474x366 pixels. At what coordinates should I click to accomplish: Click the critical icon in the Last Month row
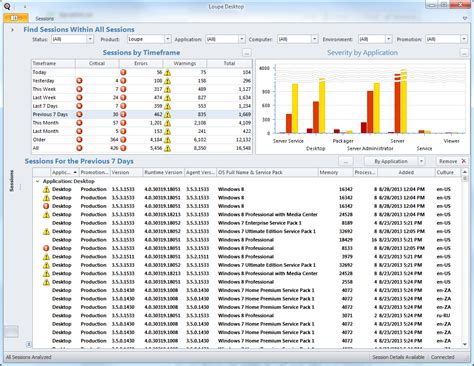pyautogui.click(x=79, y=131)
